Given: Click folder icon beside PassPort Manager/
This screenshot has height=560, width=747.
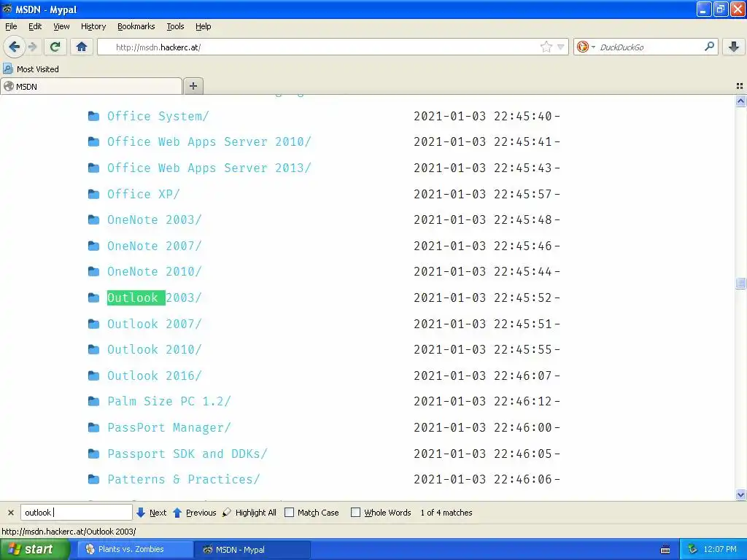Looking at the screenshot, I should [94, 427].
